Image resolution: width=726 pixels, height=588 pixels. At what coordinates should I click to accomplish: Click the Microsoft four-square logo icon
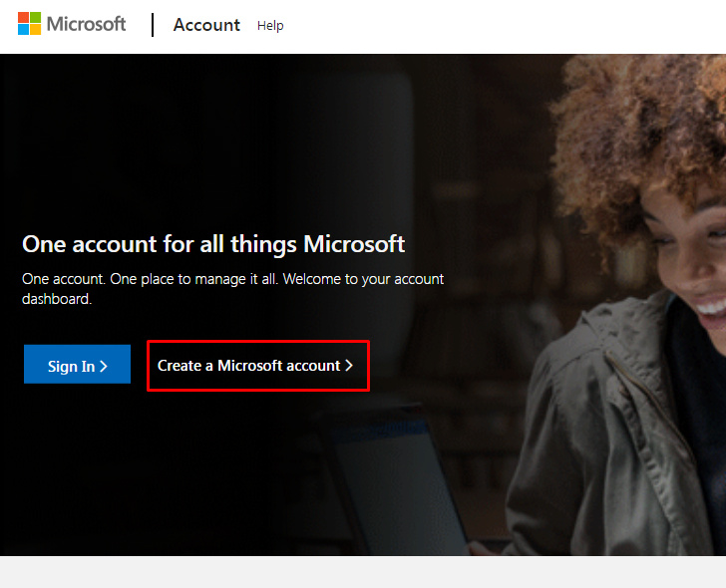29,24
